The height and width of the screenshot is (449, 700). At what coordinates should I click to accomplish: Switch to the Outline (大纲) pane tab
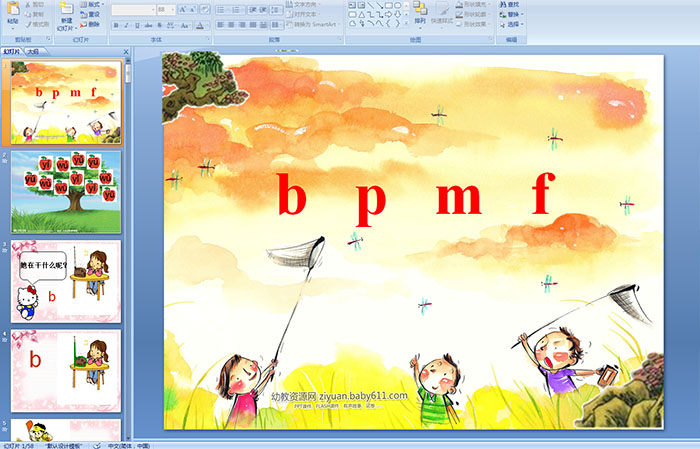coord(33,52)
